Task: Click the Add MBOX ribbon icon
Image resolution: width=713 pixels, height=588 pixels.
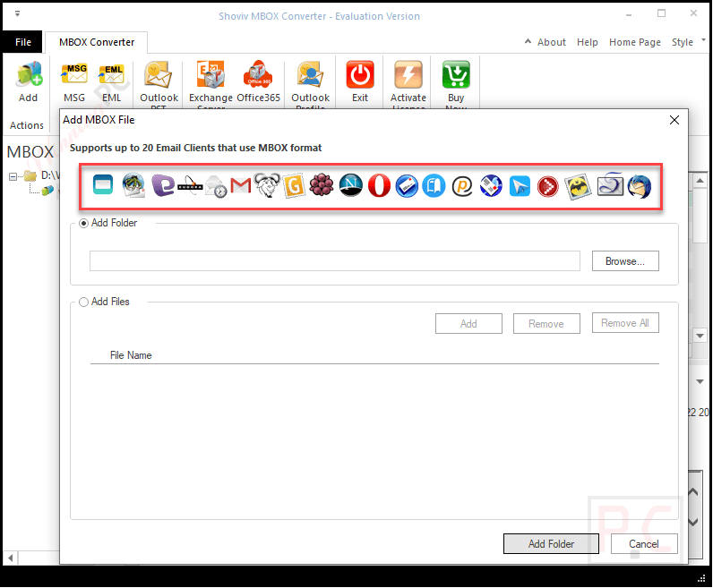Action: (29, 75)
